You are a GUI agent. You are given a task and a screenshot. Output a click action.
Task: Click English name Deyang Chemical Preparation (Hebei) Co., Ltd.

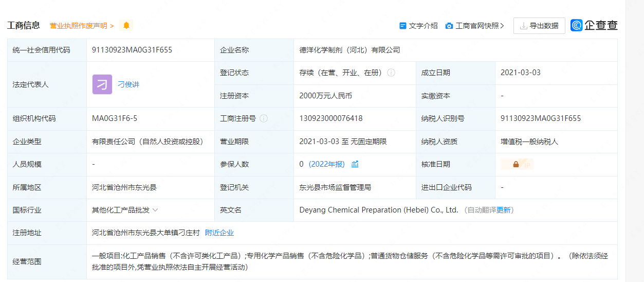[379, 210]
